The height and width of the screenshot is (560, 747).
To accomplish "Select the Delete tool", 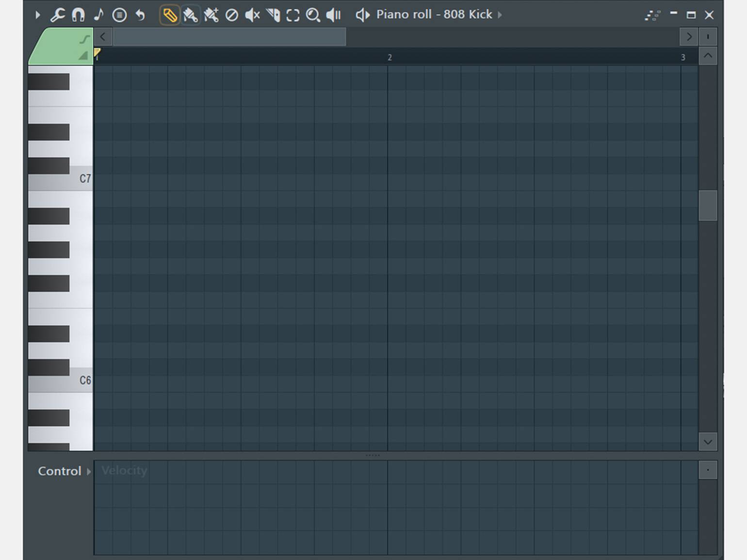I will point(232,15).
